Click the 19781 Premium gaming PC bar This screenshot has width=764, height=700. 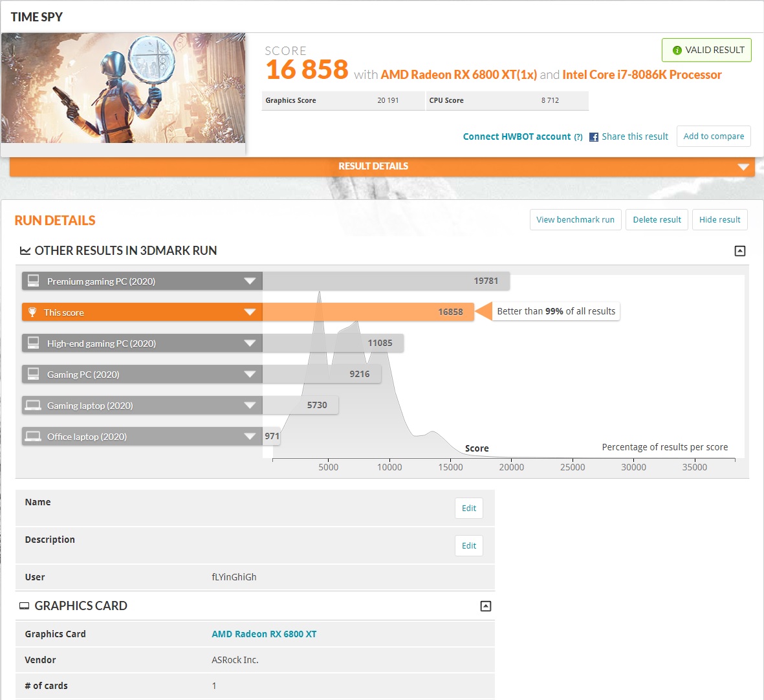[386, 281]
